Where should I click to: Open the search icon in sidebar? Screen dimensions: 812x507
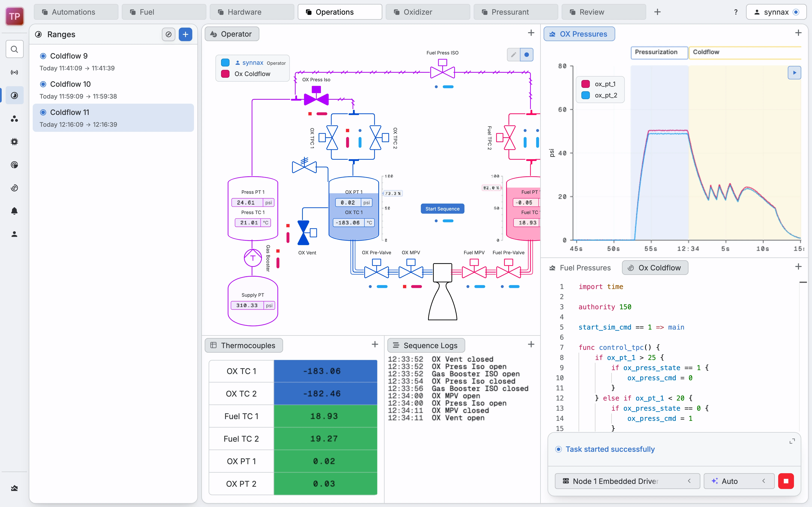click(x=14, y=49)
